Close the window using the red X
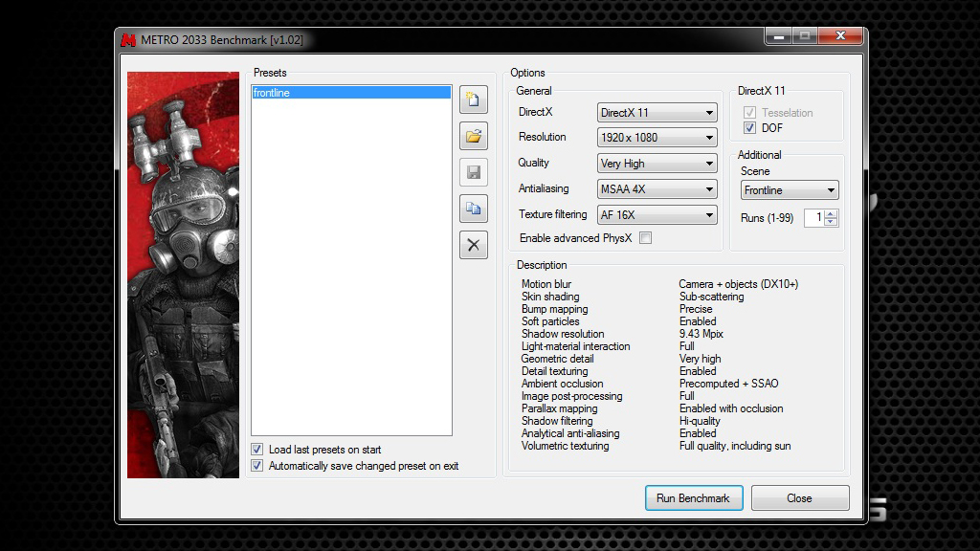980x551 pixels. pyautogui.click(x=840, y=36)
